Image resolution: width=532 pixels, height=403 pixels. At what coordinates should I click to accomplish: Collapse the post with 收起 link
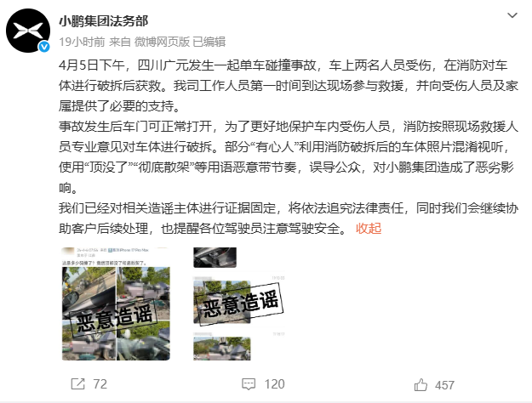369,229
